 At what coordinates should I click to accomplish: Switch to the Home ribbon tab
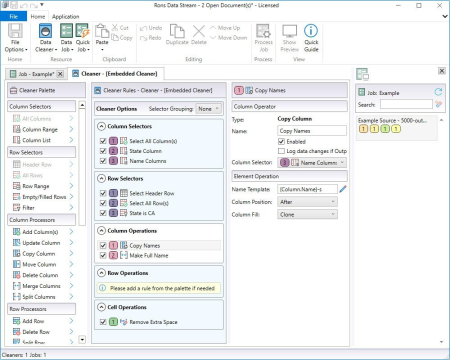(38, 16)
